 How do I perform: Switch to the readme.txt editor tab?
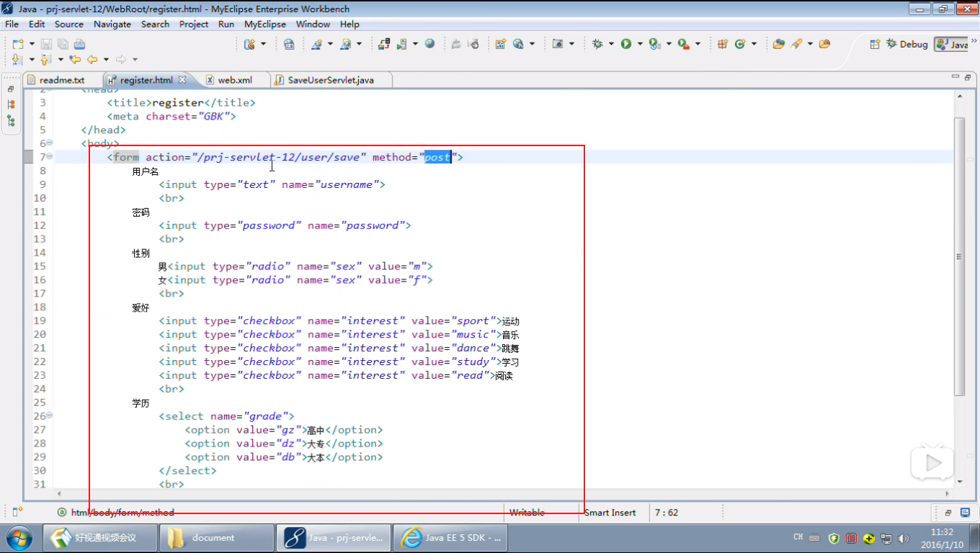tap(61, 80)
